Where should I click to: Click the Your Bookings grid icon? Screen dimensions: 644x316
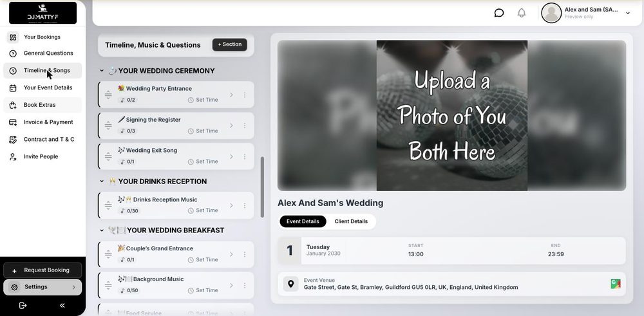[13, 37]
